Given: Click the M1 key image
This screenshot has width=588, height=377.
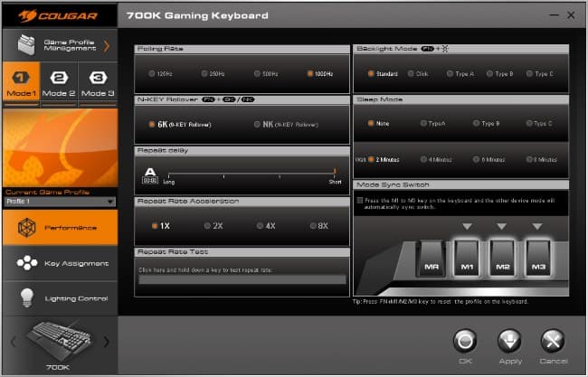Looking at the screenshot, I should (x=467, y=259).
